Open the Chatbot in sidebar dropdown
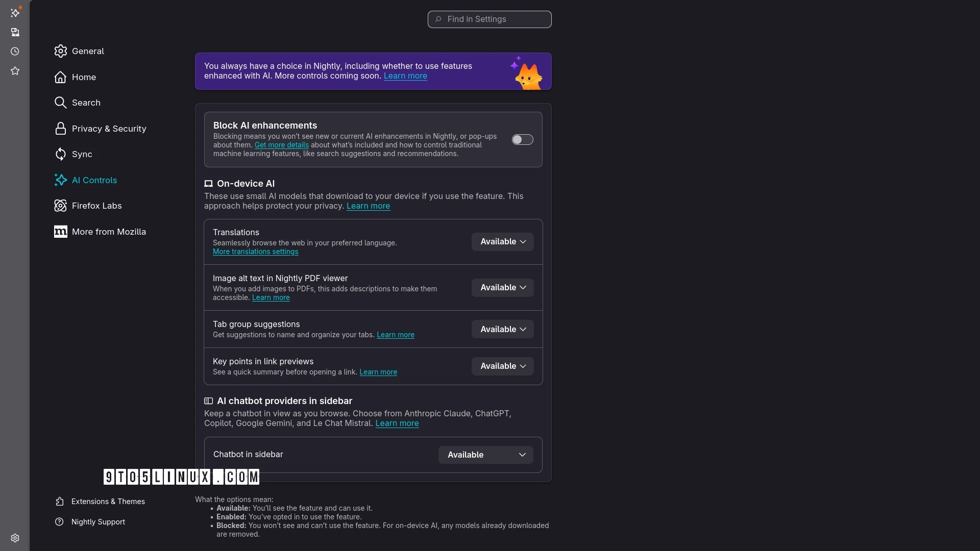Screen dimensions: 980x551 click(x=485, y=455)
